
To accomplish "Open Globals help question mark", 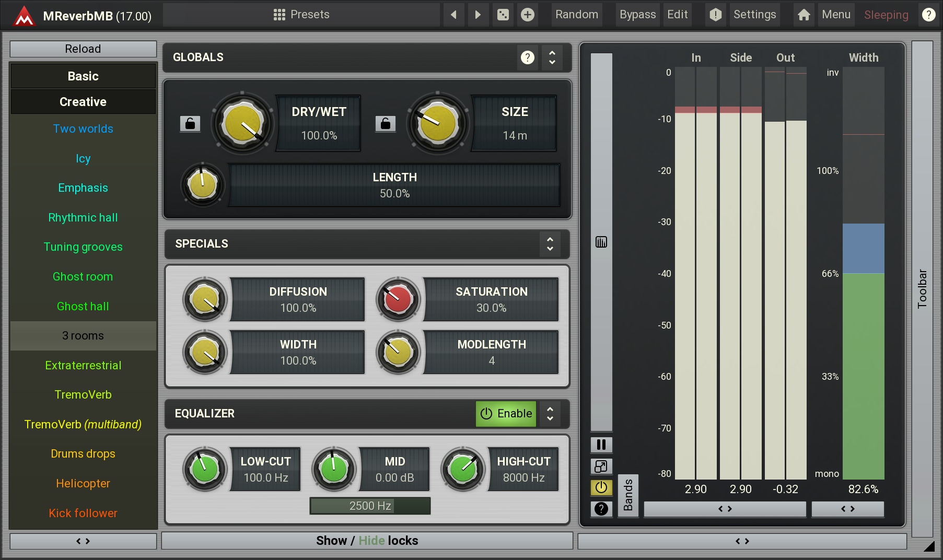I will click(x=528, y=57).
